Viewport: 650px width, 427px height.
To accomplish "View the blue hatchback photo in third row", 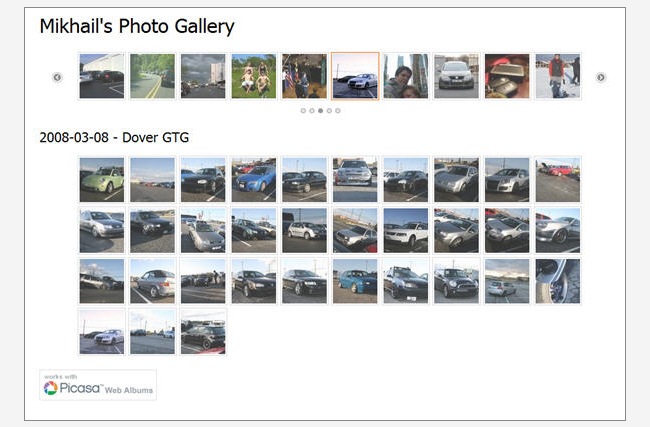I will (x=355, y=281).
